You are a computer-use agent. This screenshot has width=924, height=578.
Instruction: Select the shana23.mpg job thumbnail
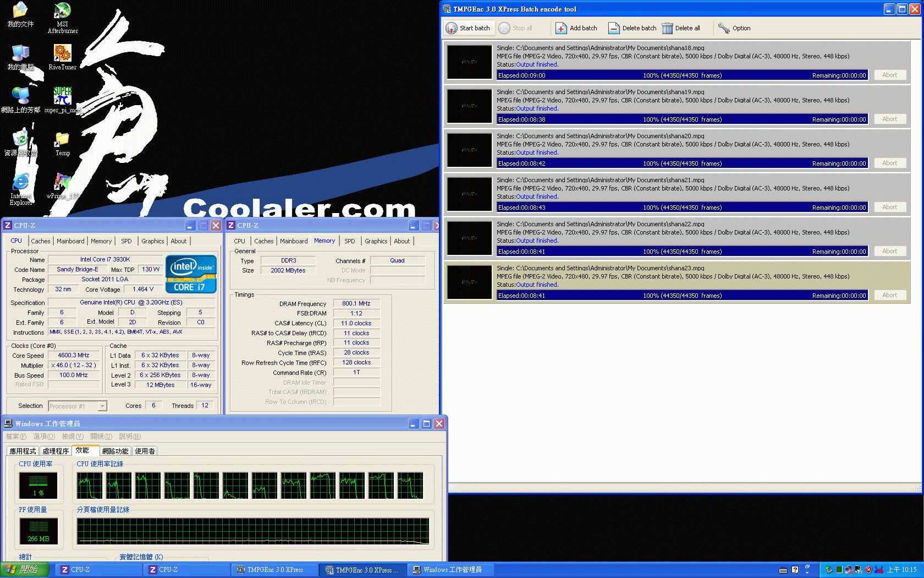click(469, 282)
